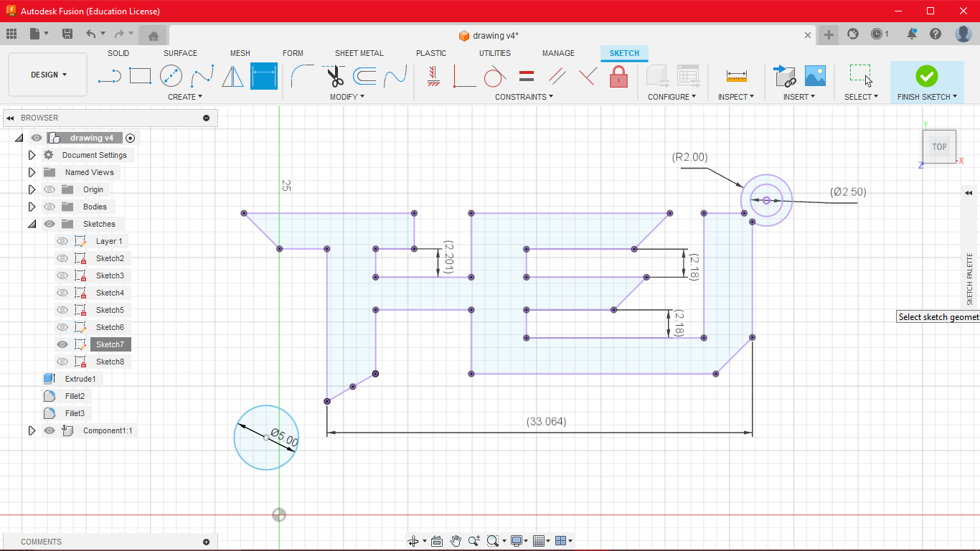Viewport: 980px width, 551px height.
Task: Select the Rectangle sketch tool
Action: click(x=140, y=75)
